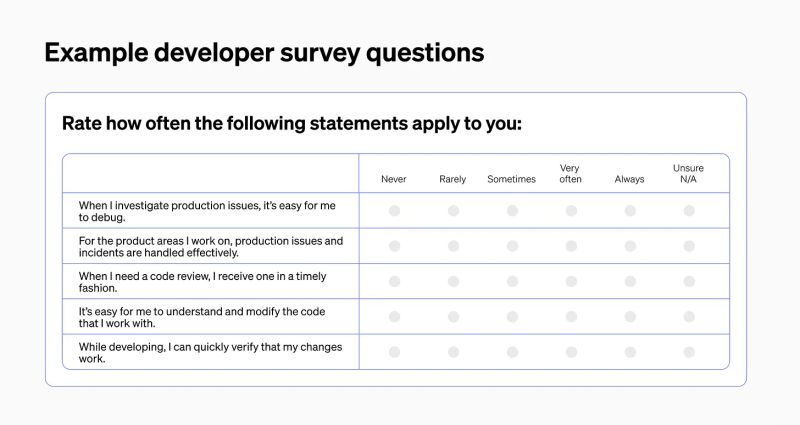This screenshot has height=425, width=800.
Task: Choose Rarely for production issues debugging statement
Action: [453, 211]
